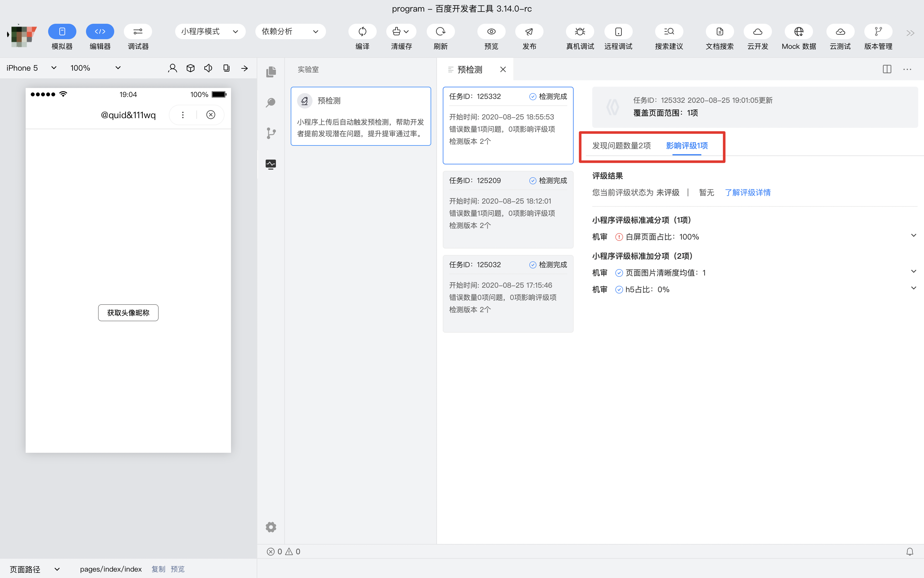This screenshot has width=924, height=578.
Task: Expand the toolbar overflow chevrons
Action: (910, 33)
